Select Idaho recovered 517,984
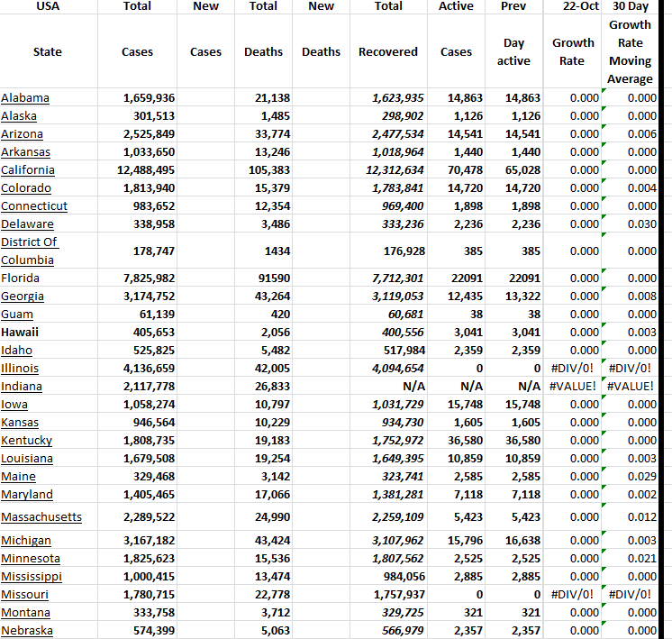Screen dimensions: 672x639 pyautogui.click(x=388, y=351)
